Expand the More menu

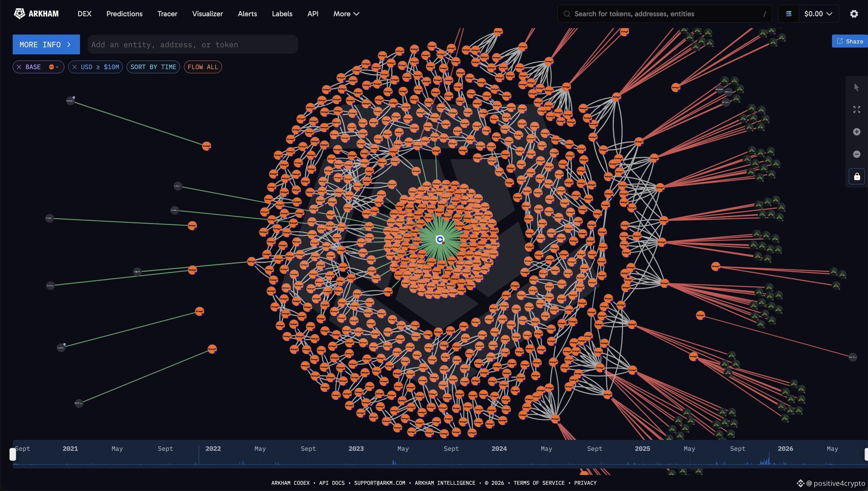click(346, 14)
